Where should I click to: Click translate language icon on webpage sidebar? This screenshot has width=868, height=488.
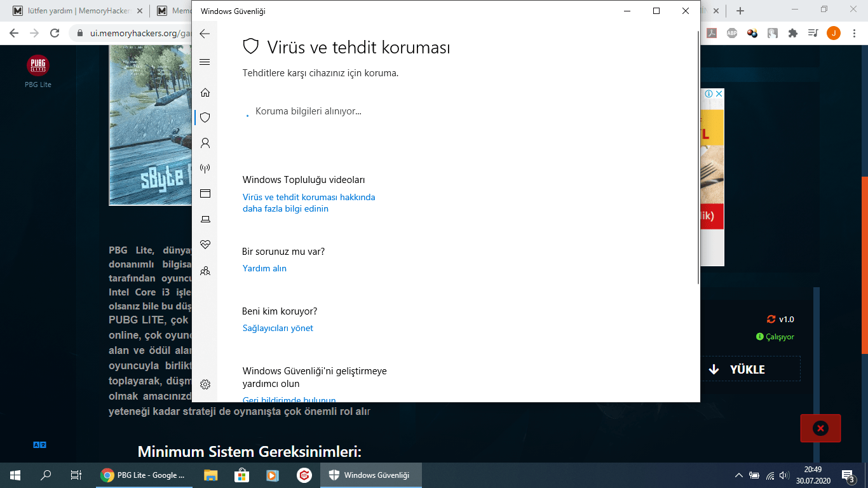pyautogui.click(x=39, y=445)
